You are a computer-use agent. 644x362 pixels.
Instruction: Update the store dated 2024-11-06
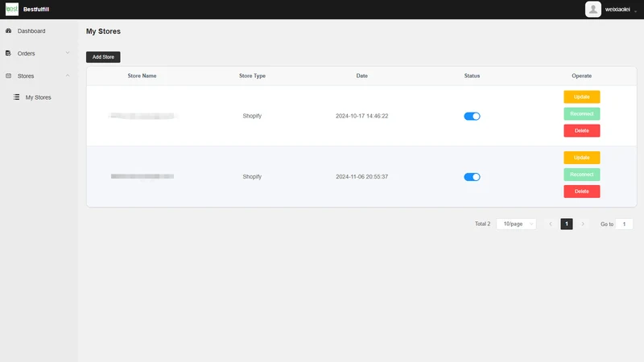click(x=581, y=158)
